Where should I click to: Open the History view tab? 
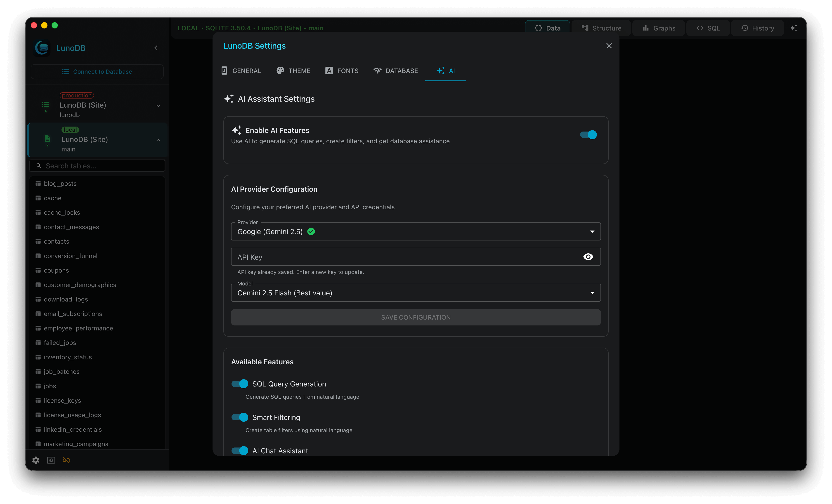(x=758, y=28)
